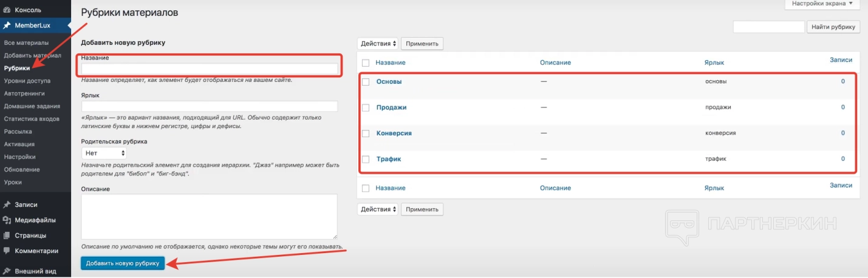
Task: Open Обновление menu item
Action: (22, 169)
